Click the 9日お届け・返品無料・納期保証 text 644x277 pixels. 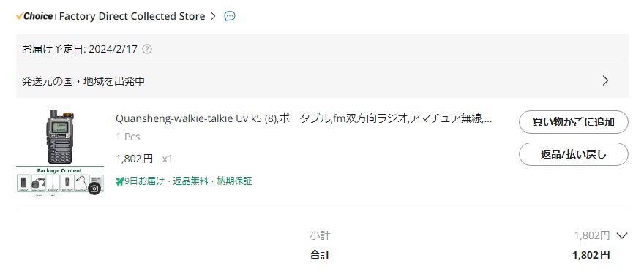[188, 181]
